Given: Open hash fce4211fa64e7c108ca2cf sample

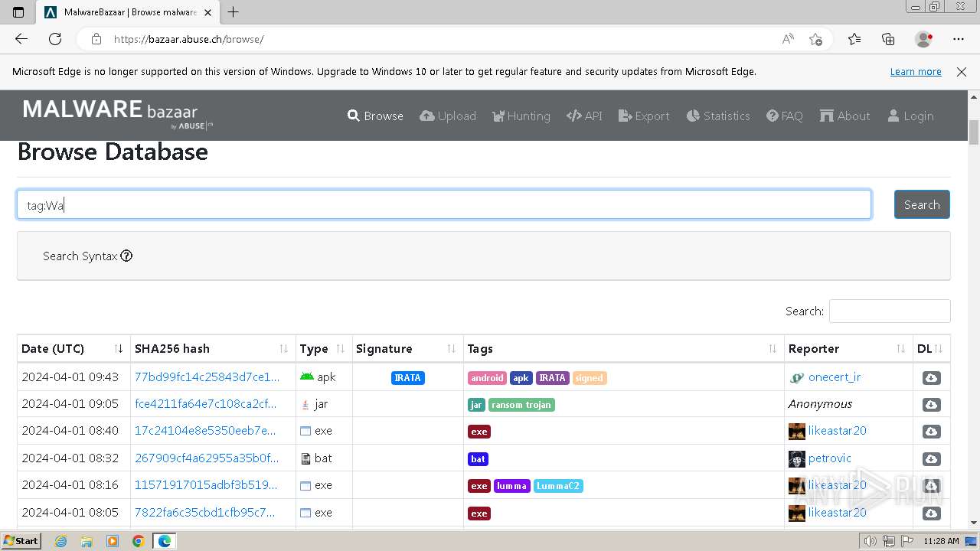Looking at the screenshot, I should 205,404.
